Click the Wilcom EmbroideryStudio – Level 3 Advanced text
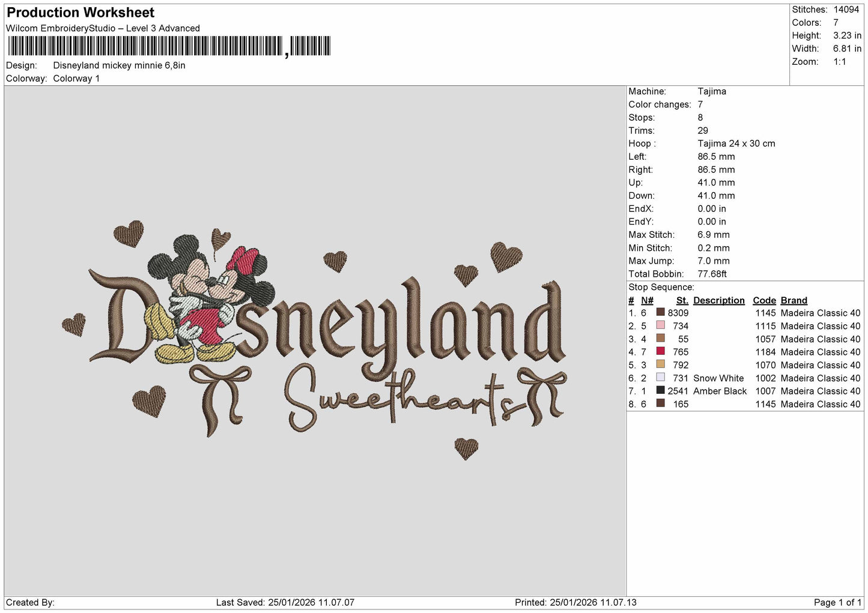Screen dimensions: 868x613 103,28
